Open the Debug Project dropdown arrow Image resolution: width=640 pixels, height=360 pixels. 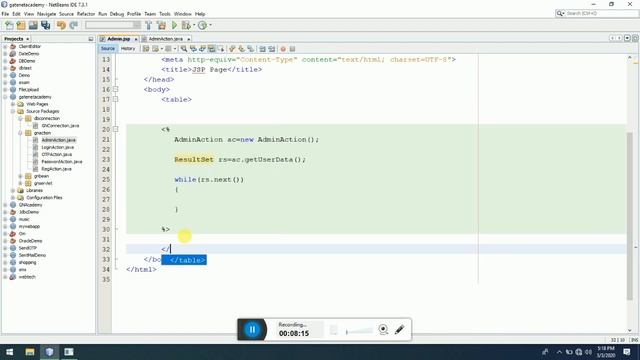tap(194, 25)
